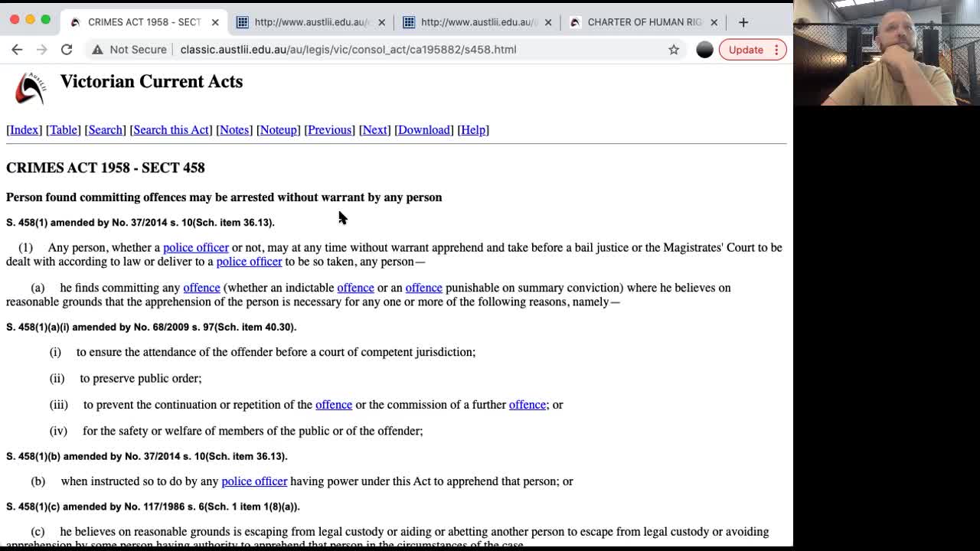The width and height of the screenshot is (980, 551).
Task: Open the Search this Act link
Action: pos(171,130)
